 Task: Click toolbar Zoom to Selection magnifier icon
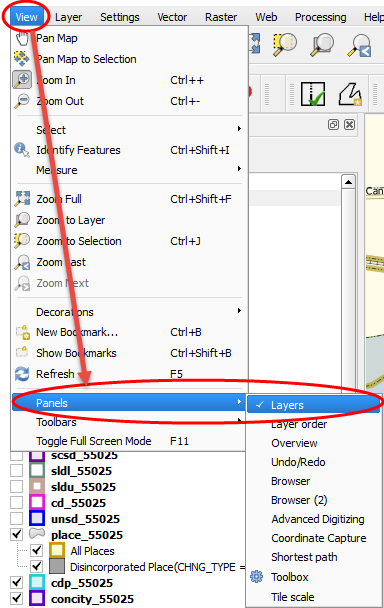click(285, 44)
